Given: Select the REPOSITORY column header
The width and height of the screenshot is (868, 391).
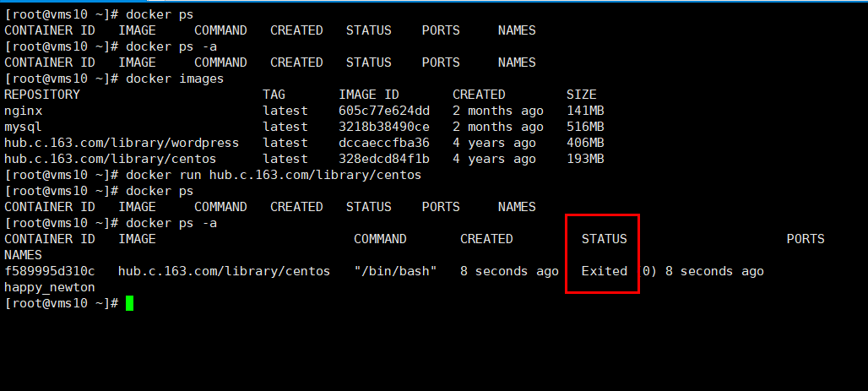Looking at the screenshot, I should (42, 95).
